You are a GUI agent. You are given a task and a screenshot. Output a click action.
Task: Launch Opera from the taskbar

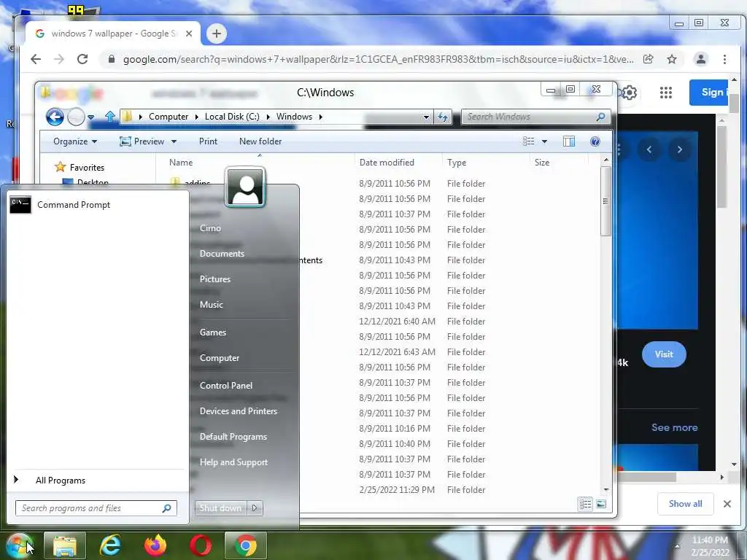201,545
